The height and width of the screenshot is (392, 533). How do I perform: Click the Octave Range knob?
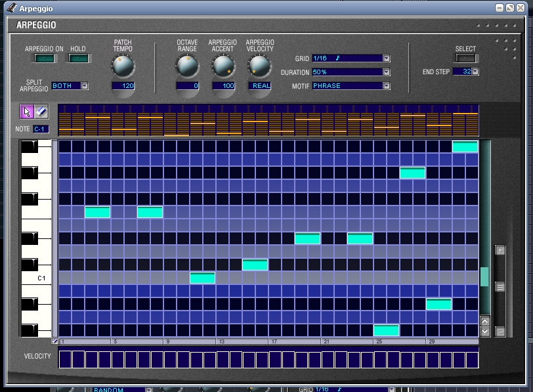[x=187, y=66]
